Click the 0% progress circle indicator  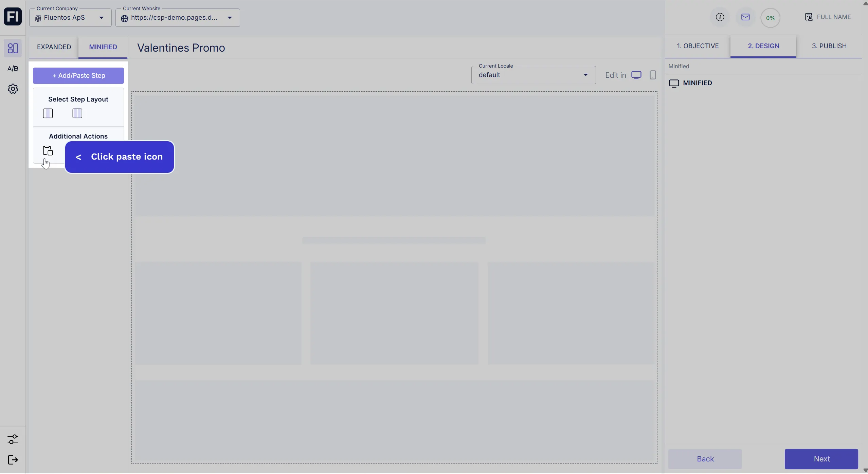771,18
